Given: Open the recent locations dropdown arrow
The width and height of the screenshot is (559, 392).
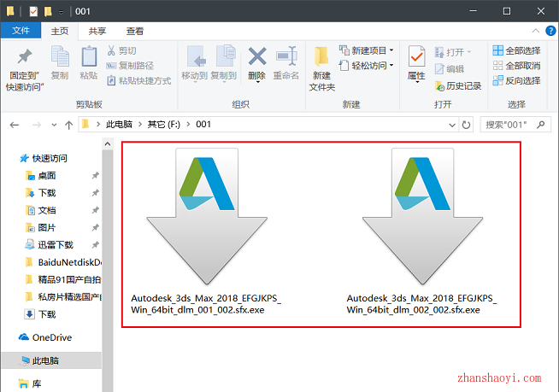Looking at the screenshot, I should [54, 125].
